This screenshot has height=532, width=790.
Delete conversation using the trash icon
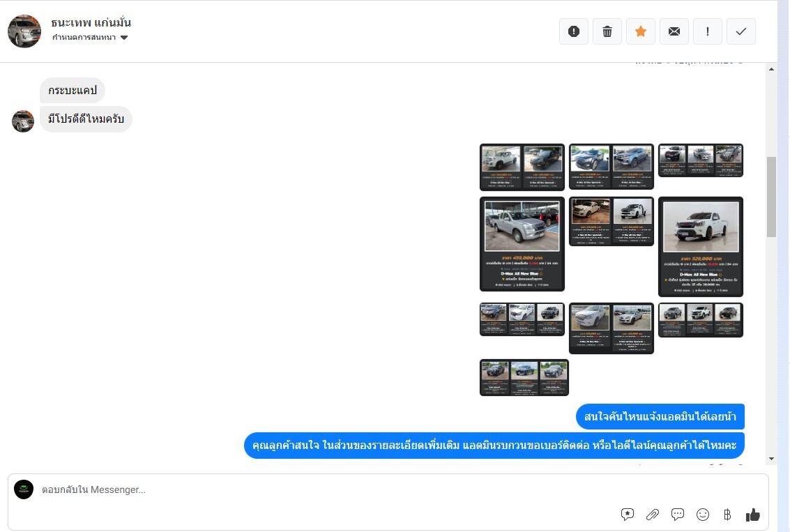tap(607, 31)
